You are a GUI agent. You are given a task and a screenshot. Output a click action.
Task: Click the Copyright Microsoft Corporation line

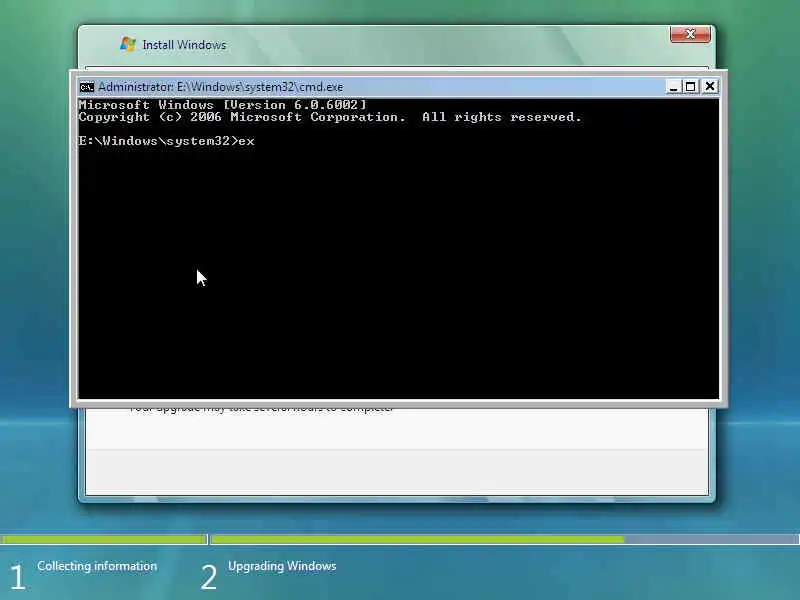pyautogui.click(x=330, y=117)
